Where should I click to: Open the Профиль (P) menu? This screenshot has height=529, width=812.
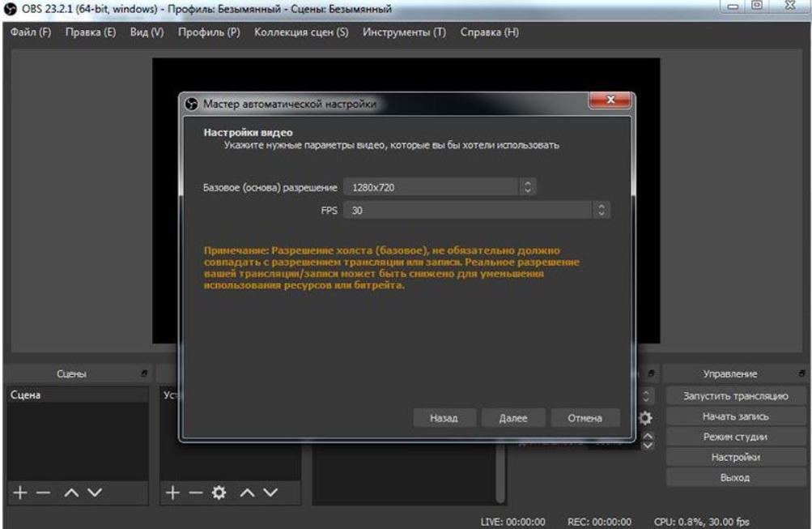coord(209,32)
